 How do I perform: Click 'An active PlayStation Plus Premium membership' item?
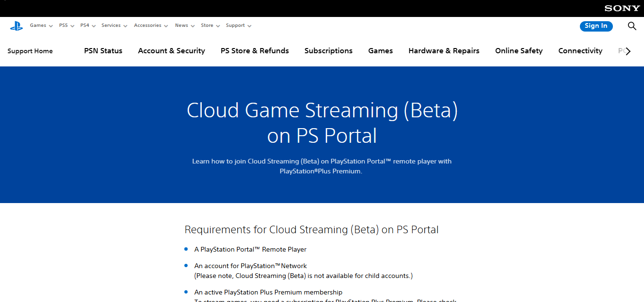[268, 293]
